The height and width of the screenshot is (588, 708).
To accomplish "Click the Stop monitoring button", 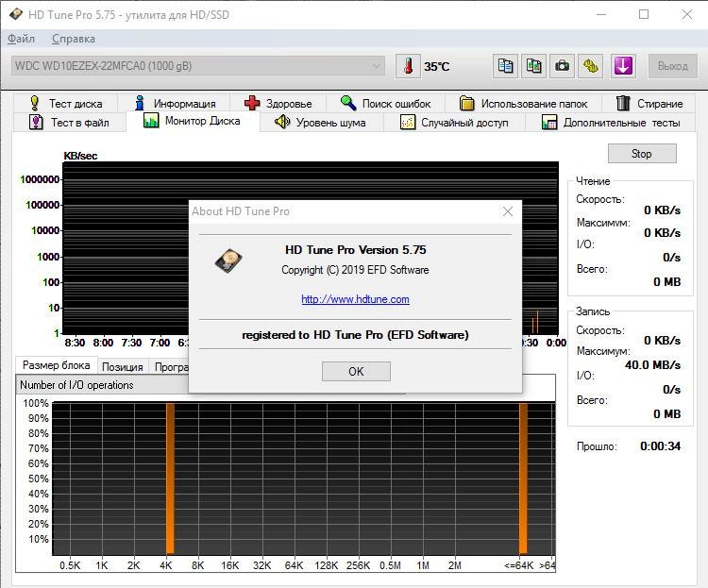I will tap(642, 154).
